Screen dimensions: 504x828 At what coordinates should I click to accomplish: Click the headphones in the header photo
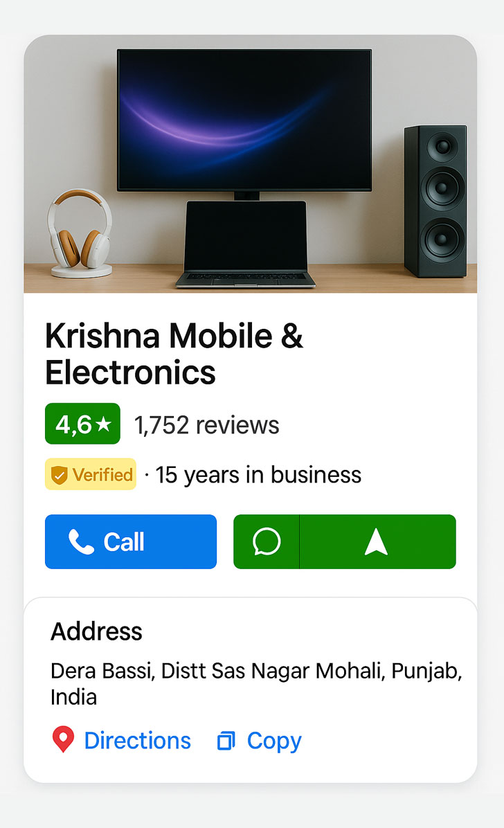coord(80,233)
